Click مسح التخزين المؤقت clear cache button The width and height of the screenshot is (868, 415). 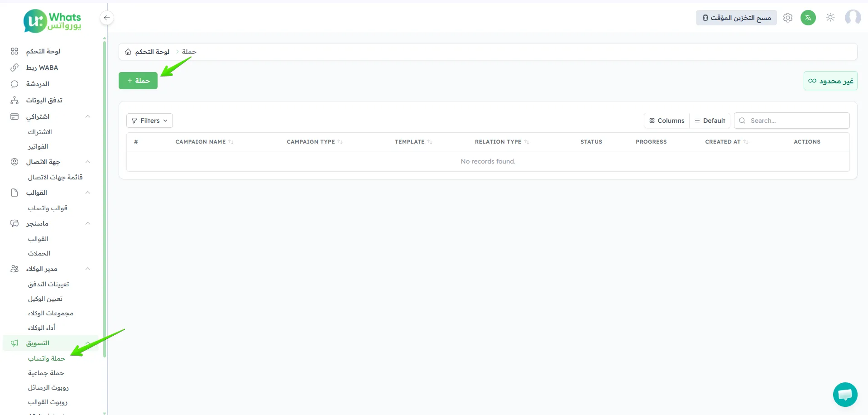736,18
